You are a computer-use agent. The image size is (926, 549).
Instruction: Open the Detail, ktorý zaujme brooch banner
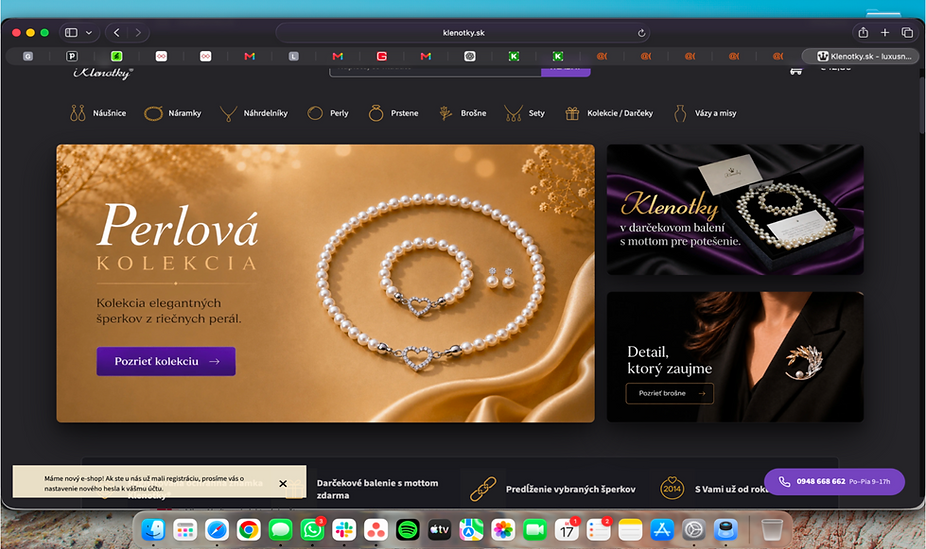(x=735, y=357)
